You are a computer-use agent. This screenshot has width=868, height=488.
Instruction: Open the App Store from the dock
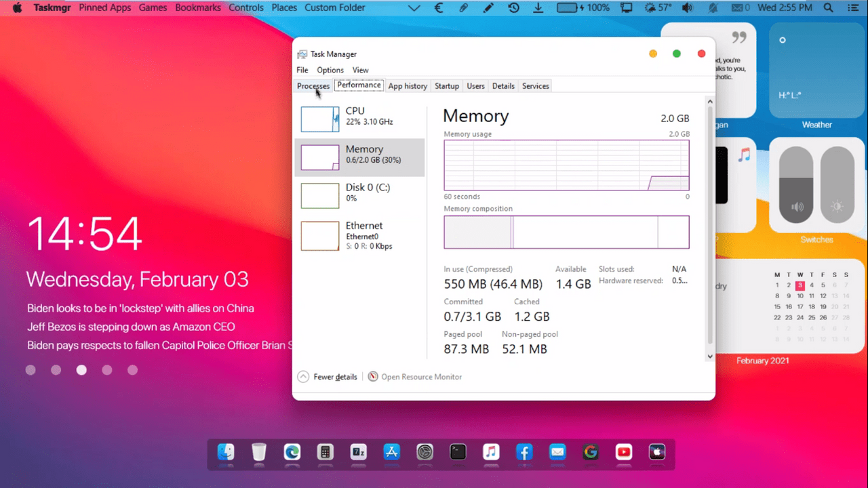[x=391, y=452]
